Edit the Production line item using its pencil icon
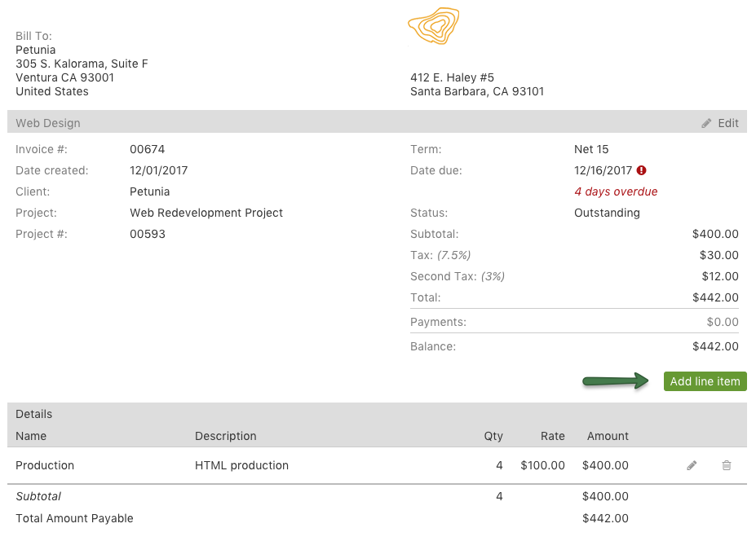This screenshot has width=756, height=550. [691, 465]
